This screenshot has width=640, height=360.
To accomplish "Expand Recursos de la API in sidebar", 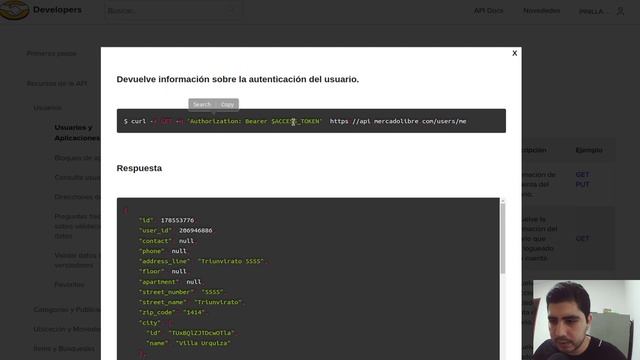I will coord(57,83).
